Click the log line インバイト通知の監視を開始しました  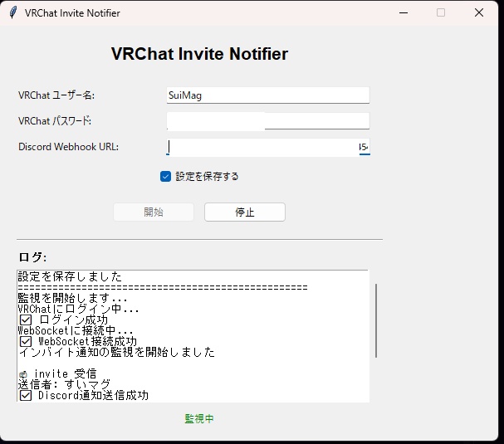[117, 353]
